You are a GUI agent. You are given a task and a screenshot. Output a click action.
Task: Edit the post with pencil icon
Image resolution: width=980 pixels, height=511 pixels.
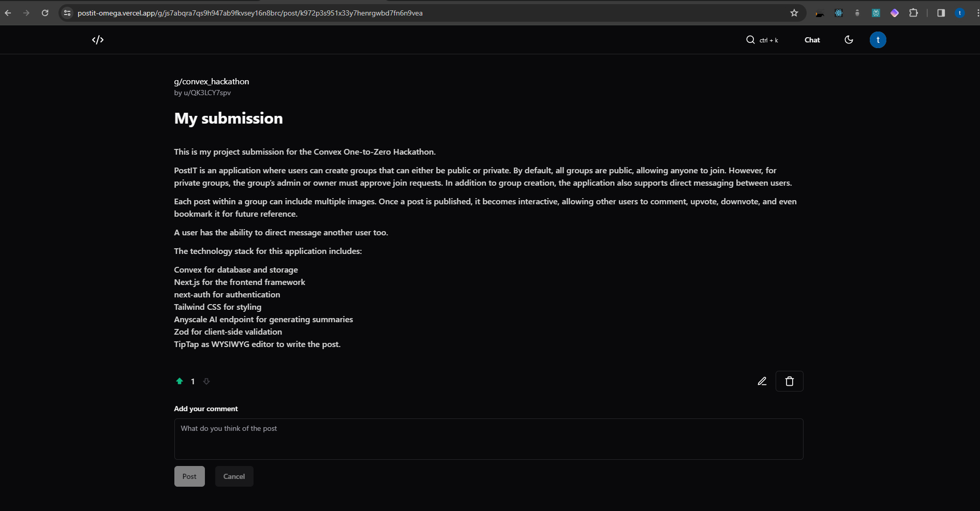[x=762, y=381]
